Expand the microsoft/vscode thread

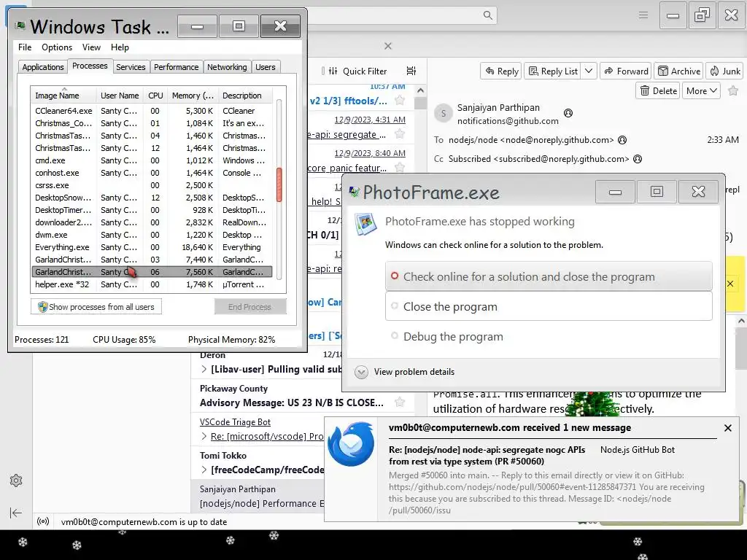pos(204,436)
